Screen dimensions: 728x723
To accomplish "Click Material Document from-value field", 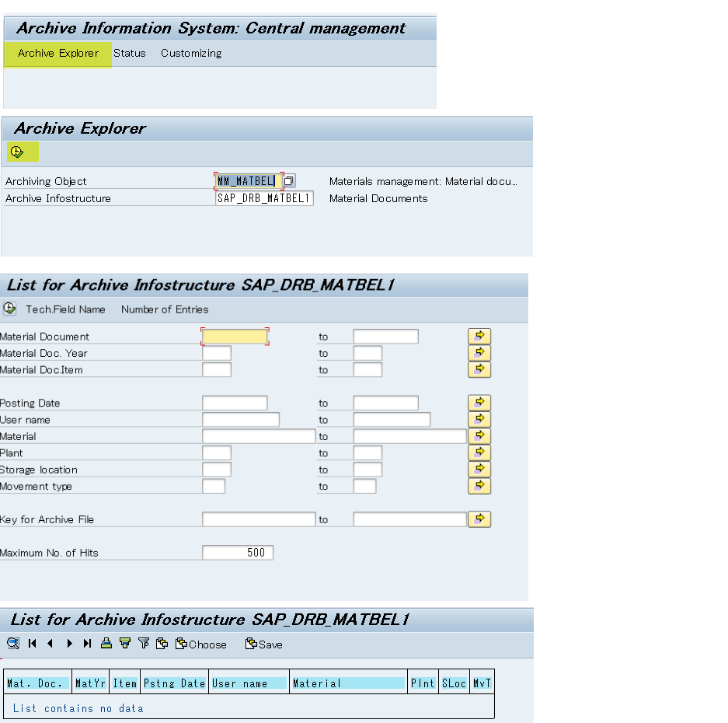I will (x=235, y=336).
